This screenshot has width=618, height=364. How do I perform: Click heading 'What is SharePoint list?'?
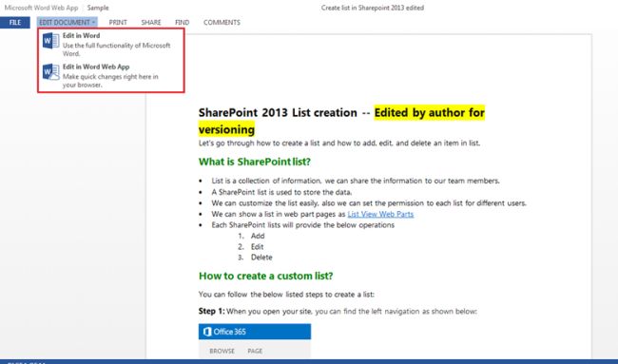[x=255, y=162]
